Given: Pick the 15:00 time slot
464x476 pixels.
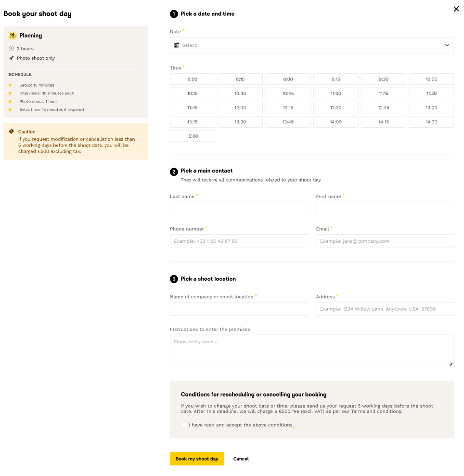Looking at the screenshot, I should (192, 136).
